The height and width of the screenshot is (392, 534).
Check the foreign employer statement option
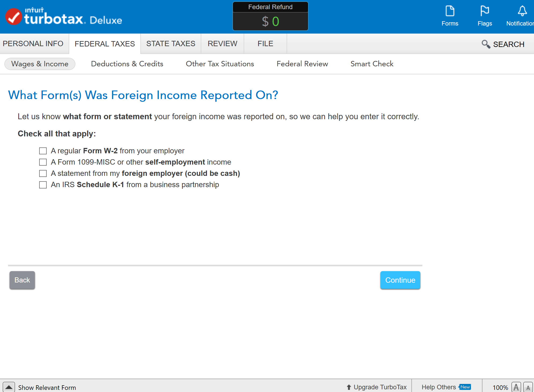pos(43,173)
